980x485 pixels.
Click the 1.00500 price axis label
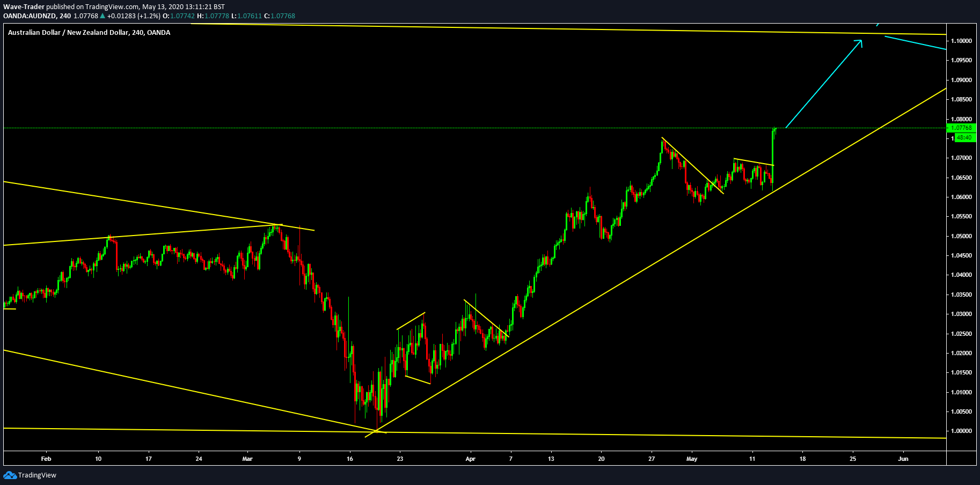pos(961,411)
